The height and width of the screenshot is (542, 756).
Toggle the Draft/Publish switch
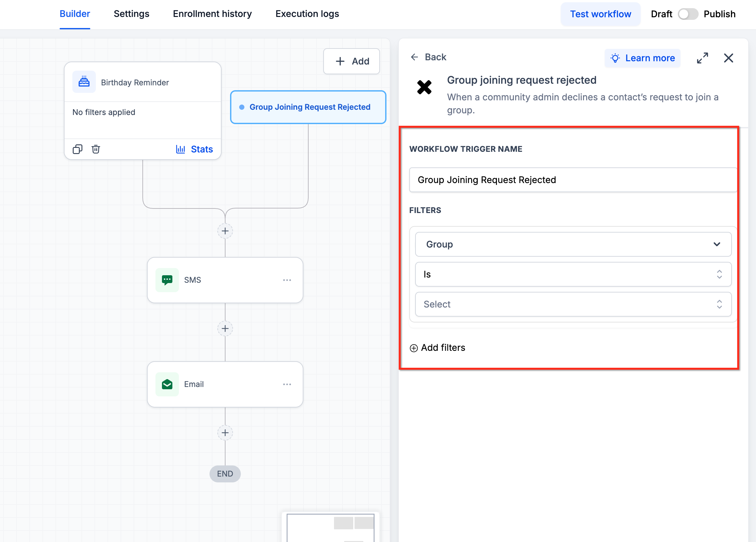click(688, 14)
